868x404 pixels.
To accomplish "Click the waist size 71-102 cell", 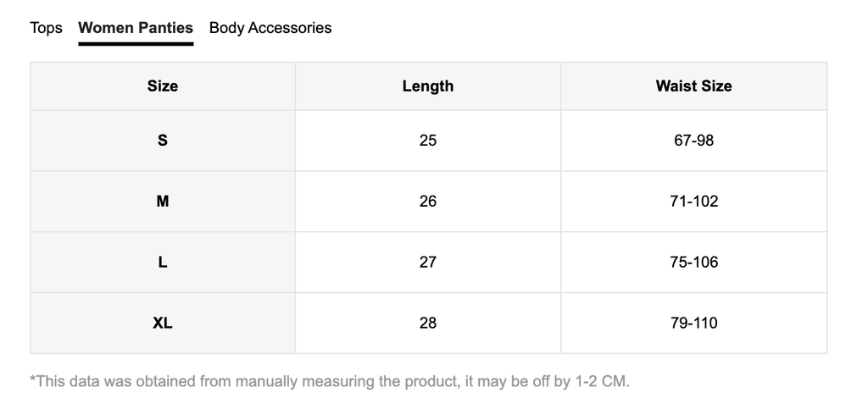I will point(693,202).
